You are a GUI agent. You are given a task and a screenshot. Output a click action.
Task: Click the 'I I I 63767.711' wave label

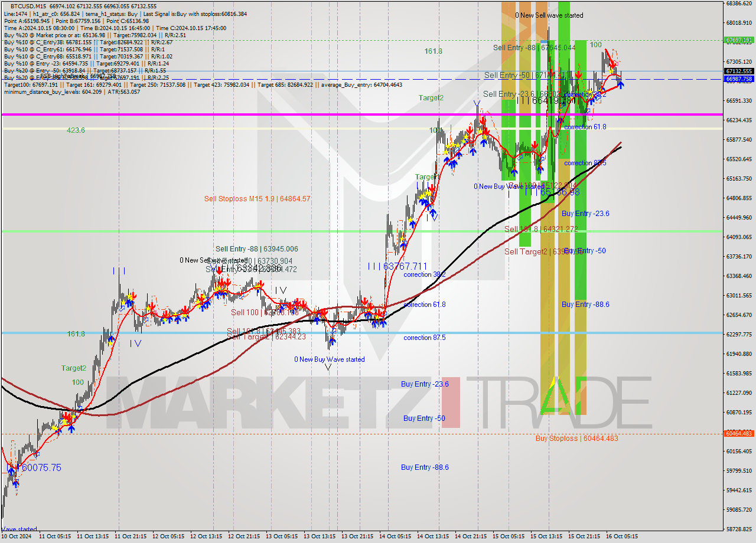click(397, 266)
